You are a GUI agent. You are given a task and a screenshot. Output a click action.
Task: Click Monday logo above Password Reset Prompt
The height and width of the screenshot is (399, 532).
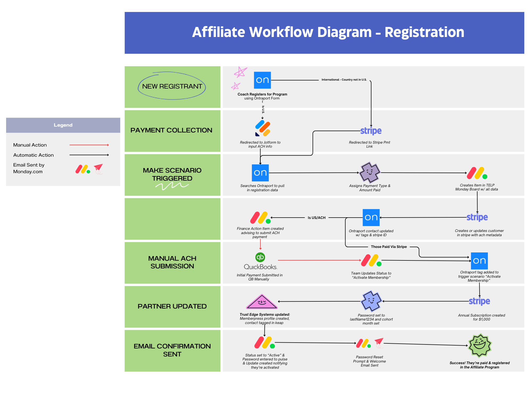click(x=364, y=343)
